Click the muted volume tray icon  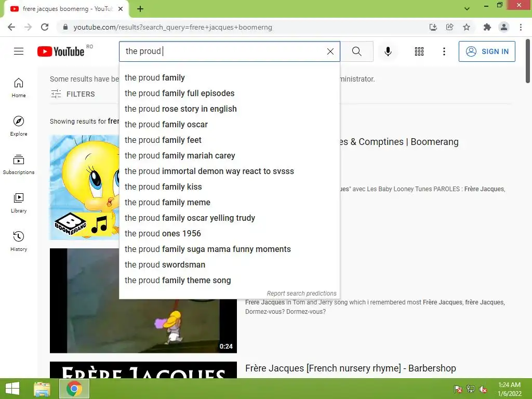(483, 389)
